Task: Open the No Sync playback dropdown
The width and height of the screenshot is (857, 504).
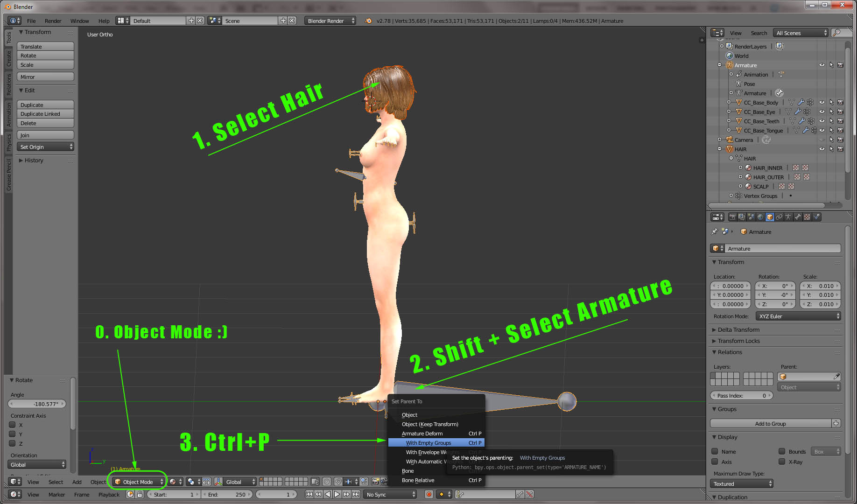Action: click(390, 494)
